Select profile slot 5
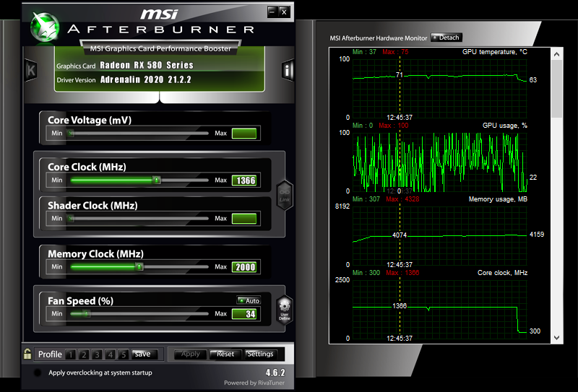This screenshot has height=392, width=578. tap(124, 354)
